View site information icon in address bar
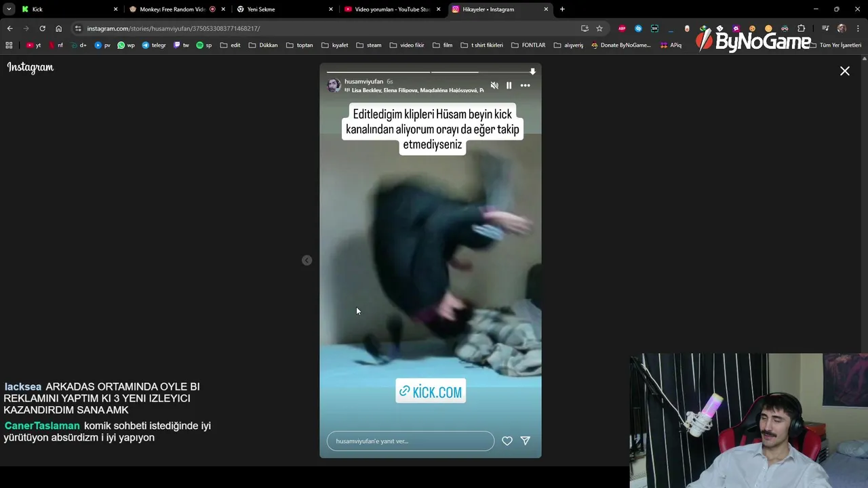This screenshot has width=868, height=488. click(78, 28)
